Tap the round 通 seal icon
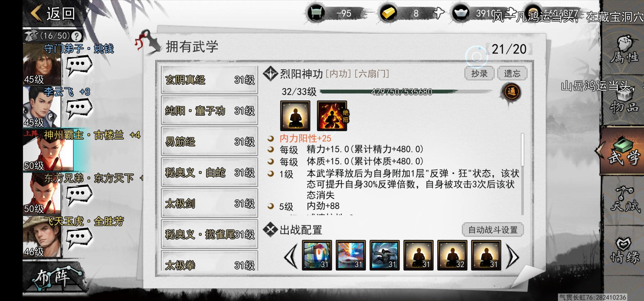Screen dimensions: 644x301 (x=511, y=92)
